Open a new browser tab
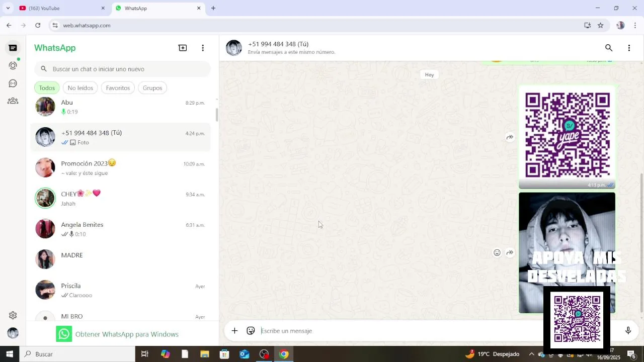The image size is (644, 362). pos(213,8)
